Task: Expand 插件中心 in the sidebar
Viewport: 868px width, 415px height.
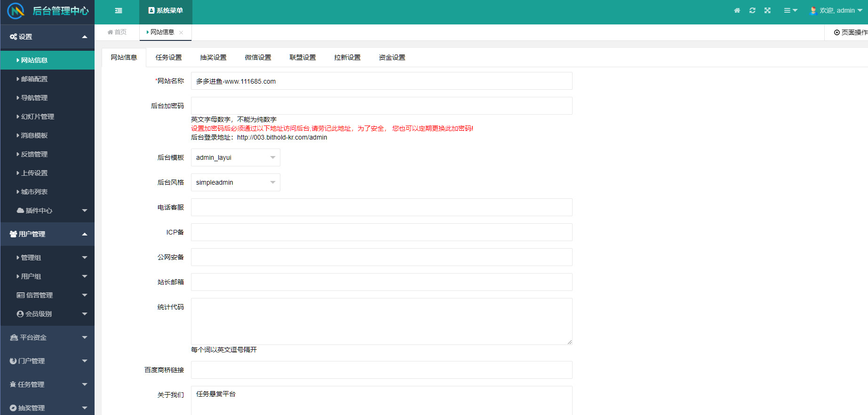Action: click(x=47, y=211)
